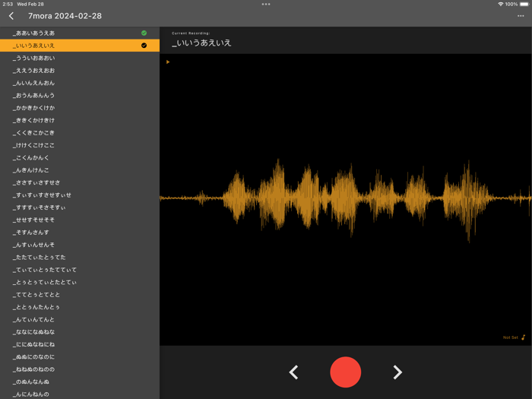This screenshot has height=399, width=532.
Task: Select the _ととぅんたんとぅ line
Action: click(x=80, y=307)
